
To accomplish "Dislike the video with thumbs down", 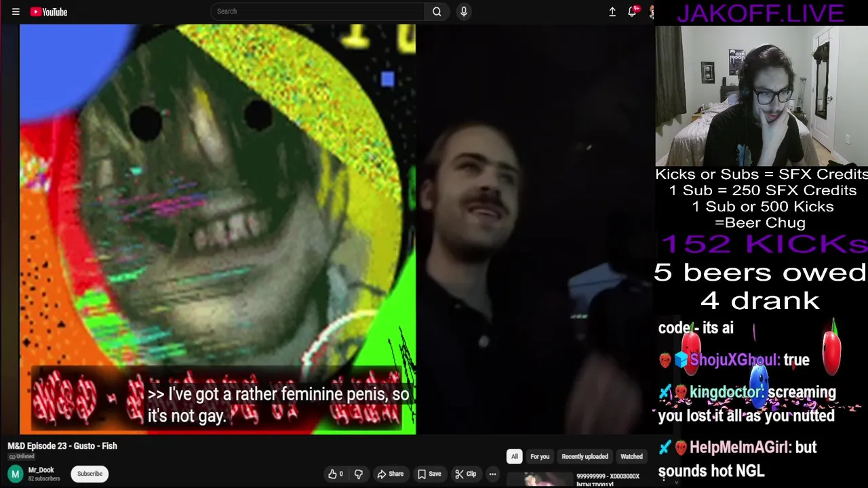I will (359, 474).
